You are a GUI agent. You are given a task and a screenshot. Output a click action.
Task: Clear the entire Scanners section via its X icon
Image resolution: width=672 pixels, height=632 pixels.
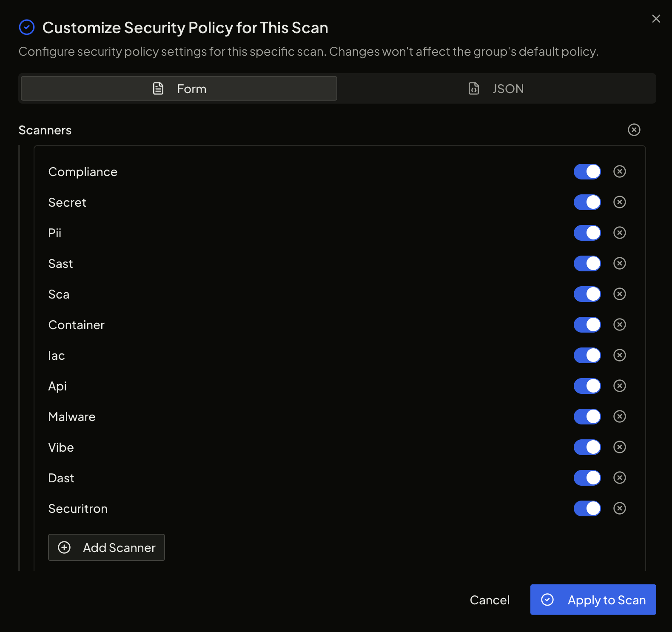click(634, 130)
